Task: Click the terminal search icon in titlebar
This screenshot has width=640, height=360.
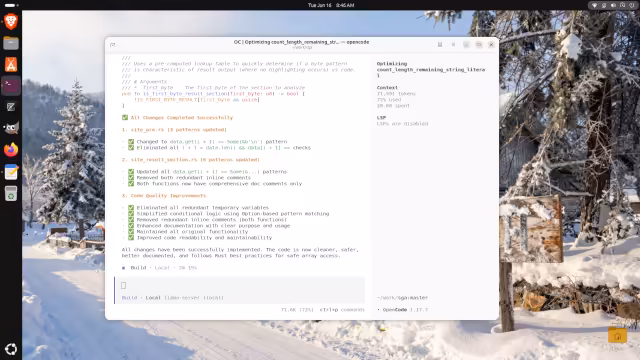Action: pyautogui.click(x=440, y=44)
